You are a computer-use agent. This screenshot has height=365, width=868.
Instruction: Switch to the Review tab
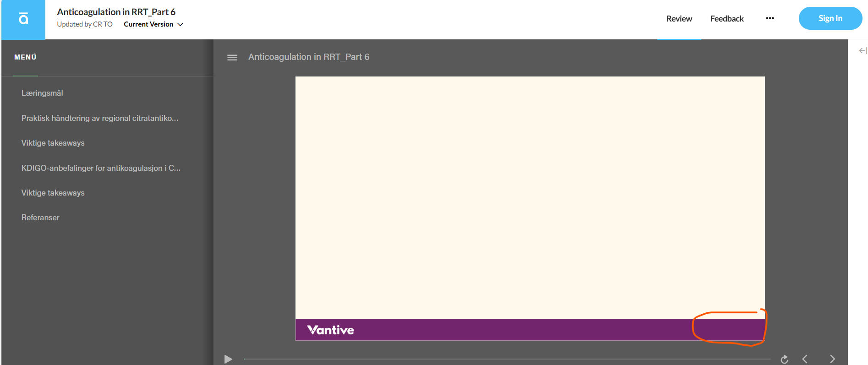click(679, 19)
